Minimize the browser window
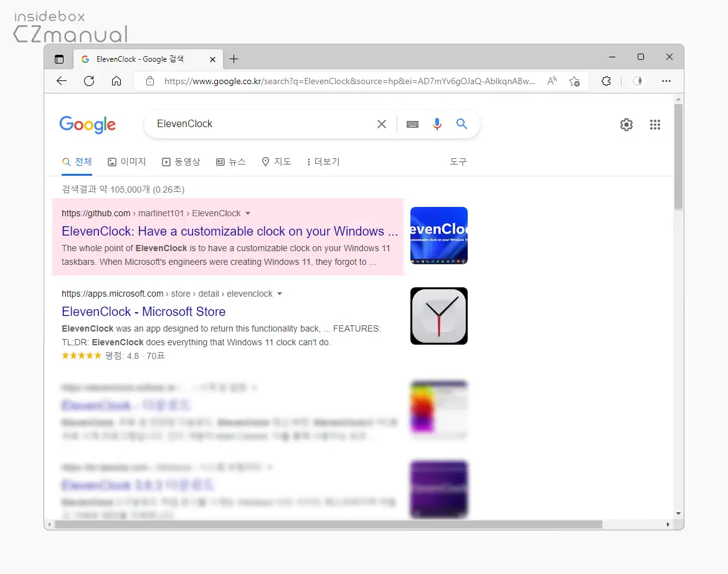The width and height of the screenshot is (728, 574). click(612, 57)
